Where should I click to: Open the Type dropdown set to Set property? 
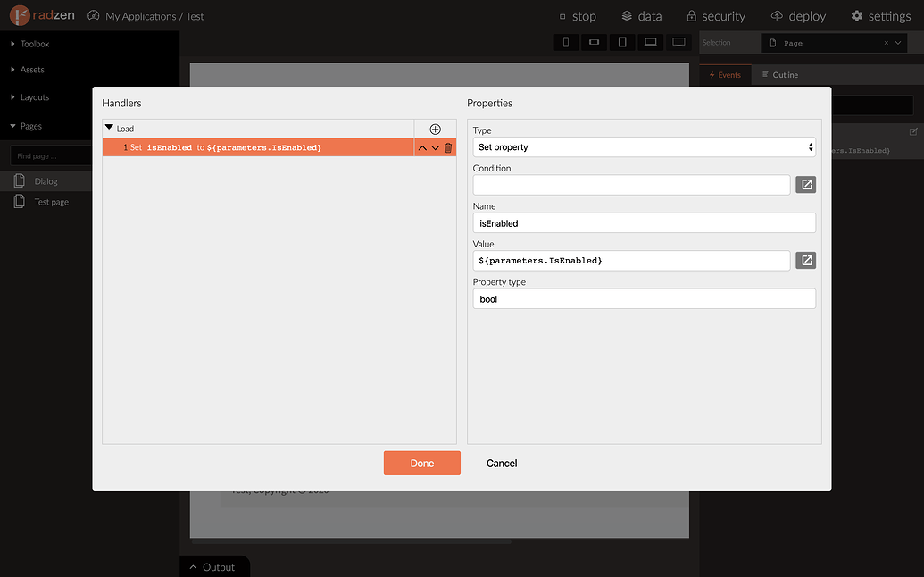click(x=644, y=147)
